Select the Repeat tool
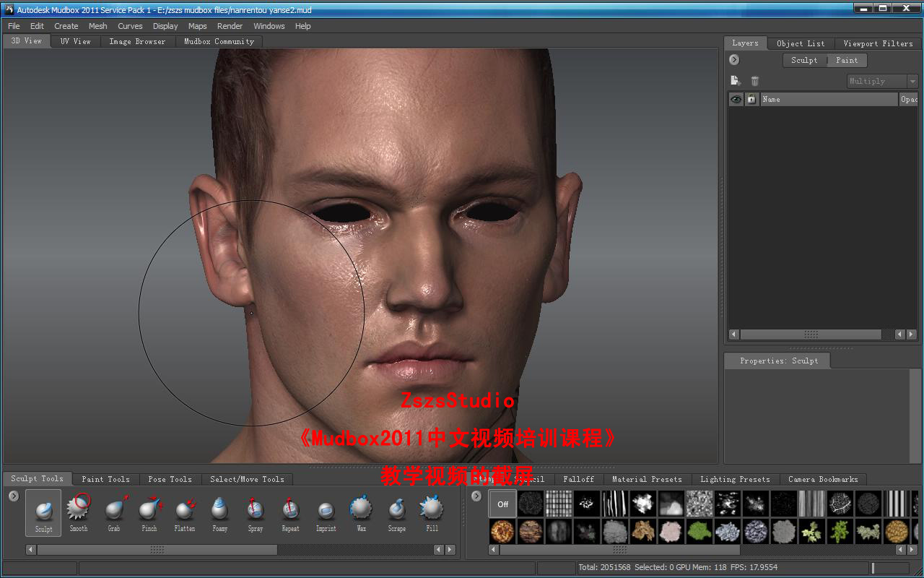 tap(291, 513)
